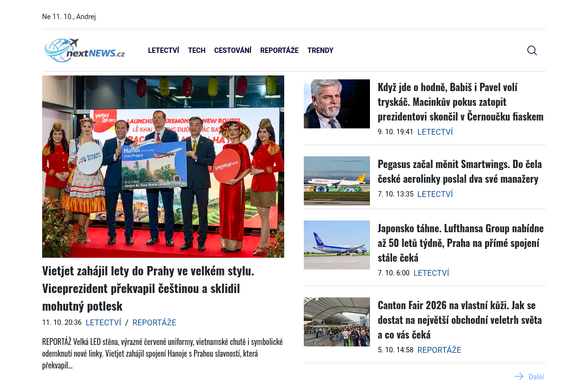Open the TRENDY menu item
The image size is (588, 392).
[320, 50]
